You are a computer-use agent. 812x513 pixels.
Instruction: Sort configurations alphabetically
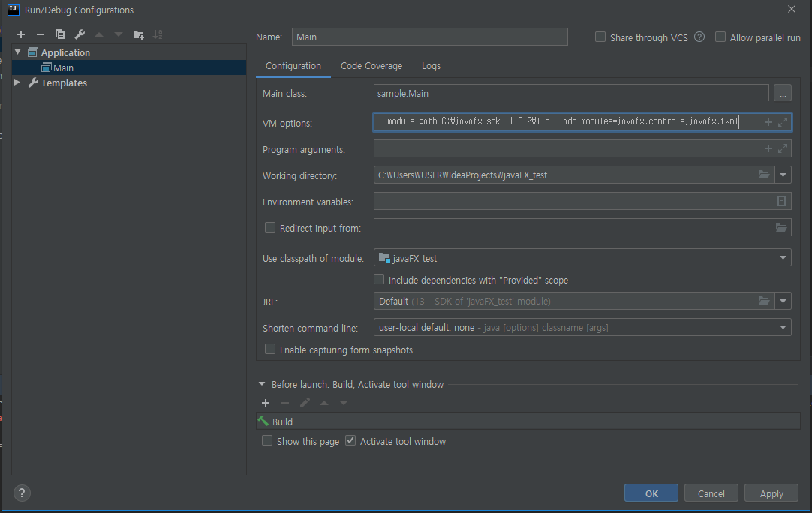158,34
